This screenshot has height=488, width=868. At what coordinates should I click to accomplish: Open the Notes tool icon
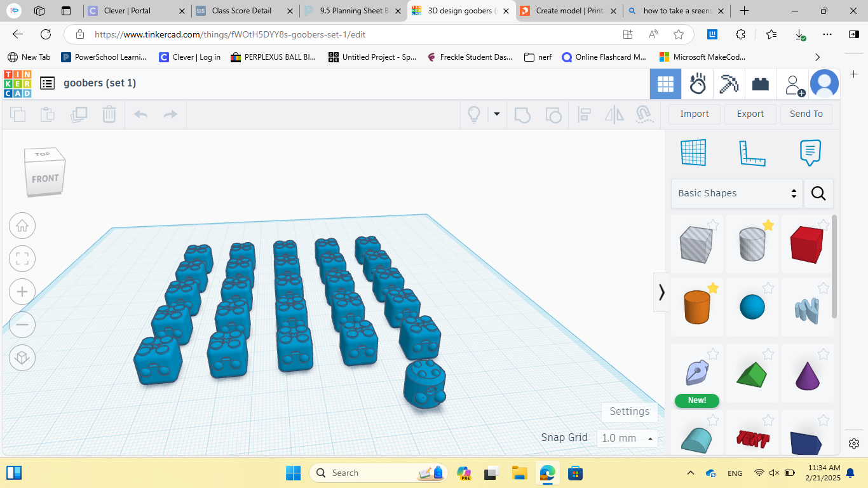tap(810, 152)
